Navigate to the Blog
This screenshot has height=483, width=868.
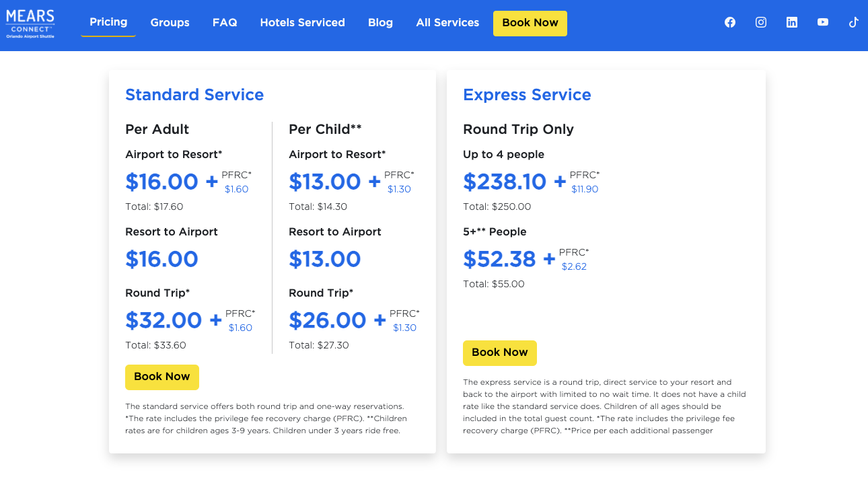coord(380,23)
